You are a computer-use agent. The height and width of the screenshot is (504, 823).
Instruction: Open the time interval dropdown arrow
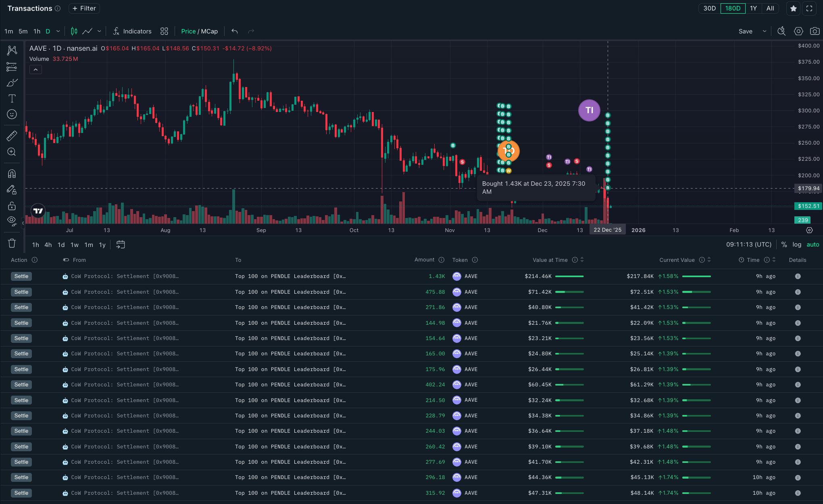[58, 31]
